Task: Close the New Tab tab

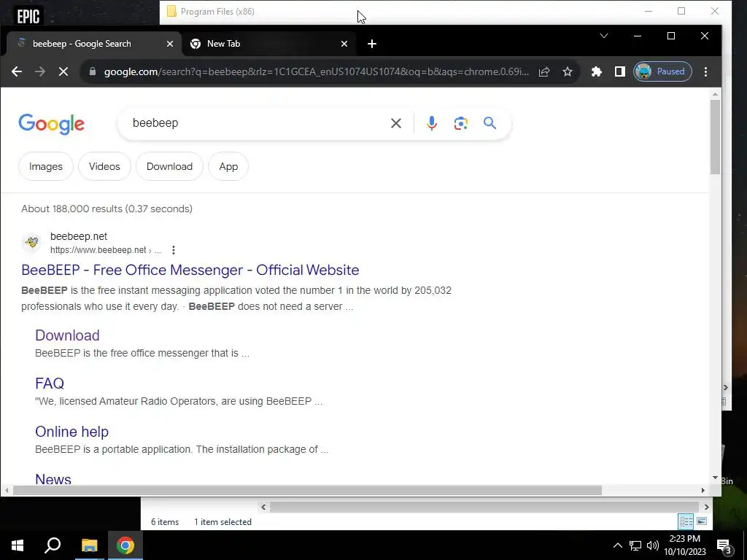Action: (x=344, y=44)
